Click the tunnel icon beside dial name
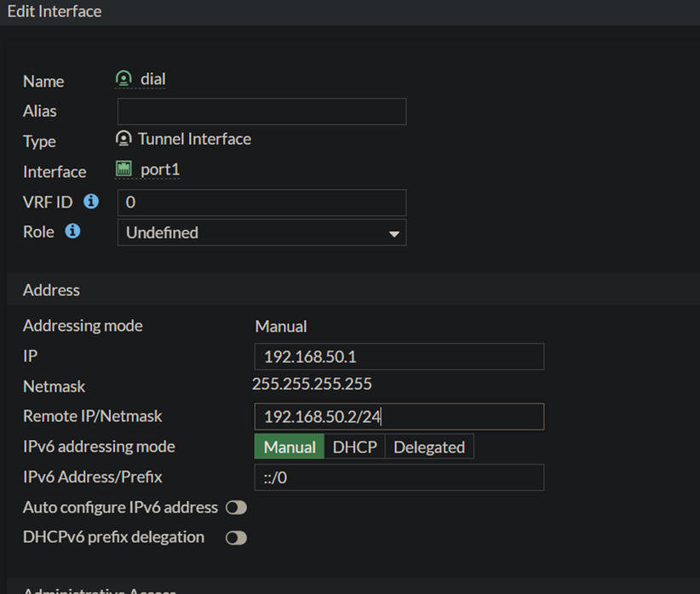Image resolution: width=700 pixels, height=594 pixels. (124, 79)
